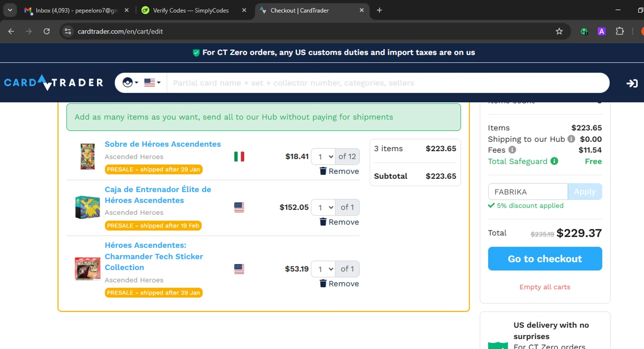Show Fees info icon
The image size is (644, 349).
512,150
